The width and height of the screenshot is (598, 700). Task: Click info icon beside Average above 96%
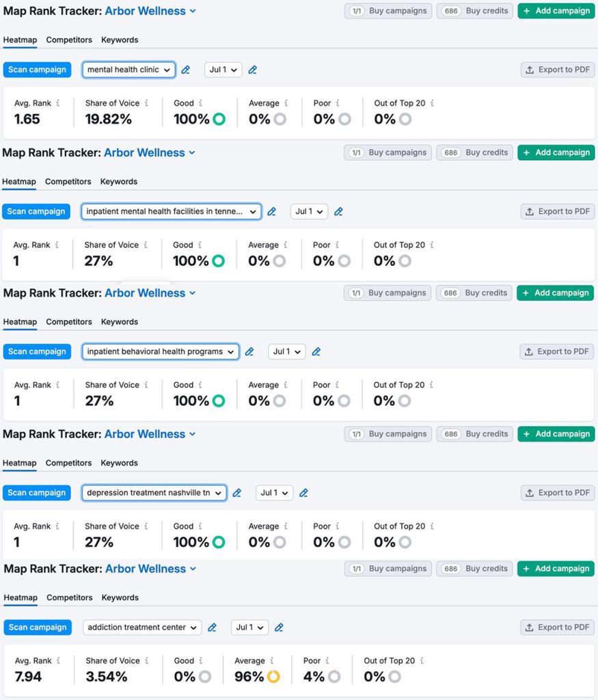(x=272, y=661)
